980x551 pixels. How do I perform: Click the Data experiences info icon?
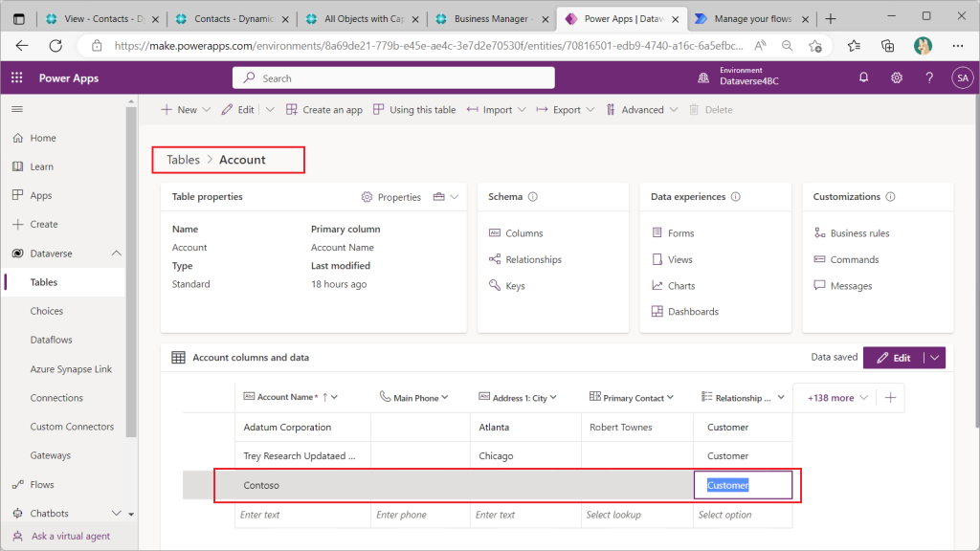point(736,197)
